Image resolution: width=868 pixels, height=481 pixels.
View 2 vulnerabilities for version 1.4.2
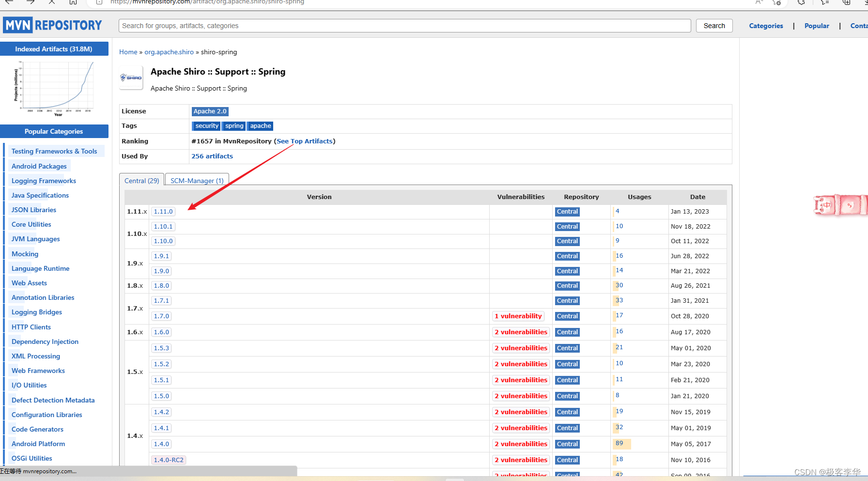pyautogui.click(x=521, y=412)
